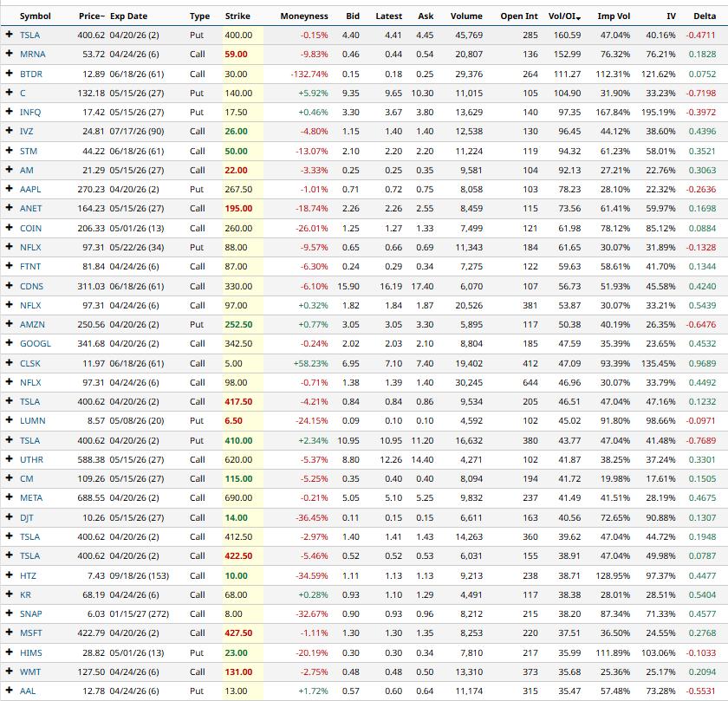Screen dimensions: 728x701
Task: Click the -0.7689 delta value
Action: [x=701, y=440]
